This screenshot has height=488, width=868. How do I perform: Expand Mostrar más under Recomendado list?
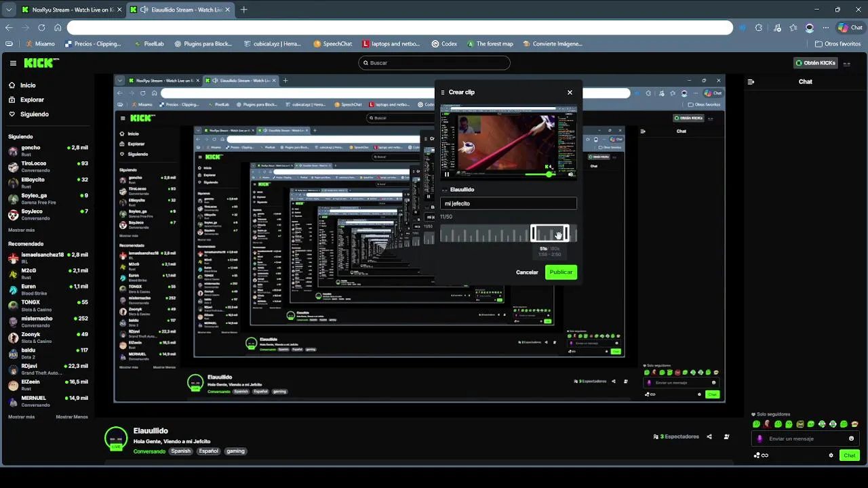(x=21, y=417)
